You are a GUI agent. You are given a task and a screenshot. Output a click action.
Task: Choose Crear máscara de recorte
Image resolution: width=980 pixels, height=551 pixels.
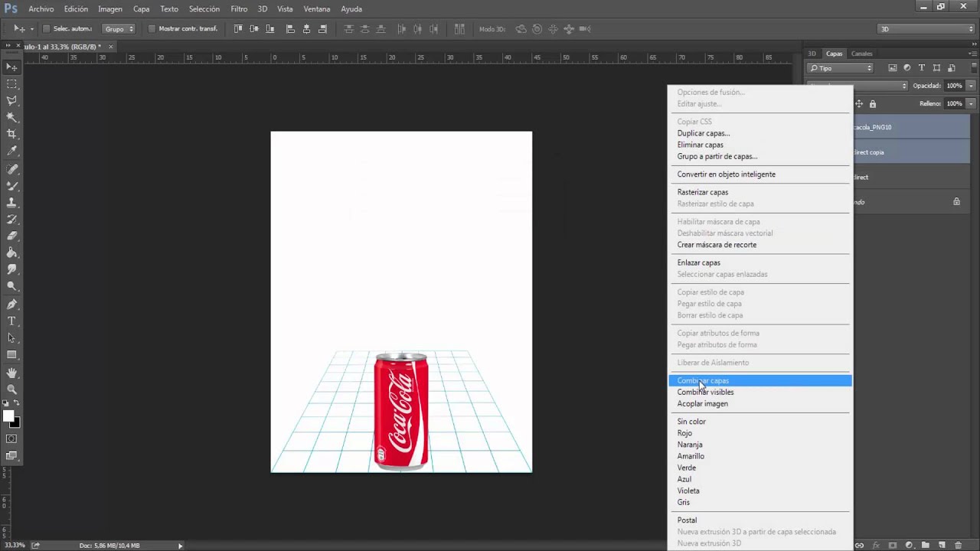[x=759, y=245]
